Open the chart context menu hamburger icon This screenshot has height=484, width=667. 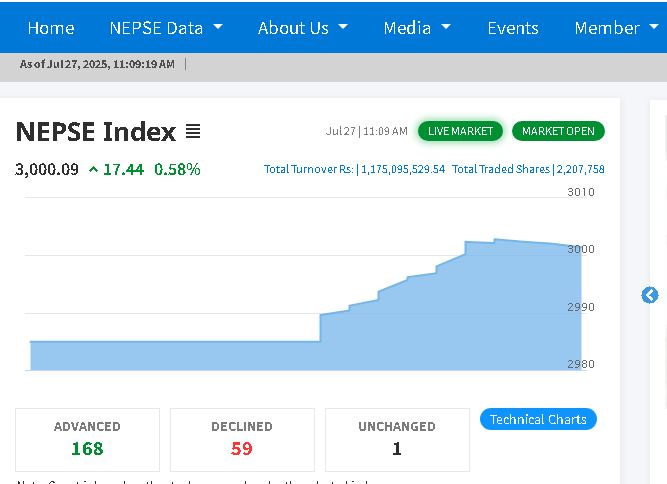(x=193, y=132)
